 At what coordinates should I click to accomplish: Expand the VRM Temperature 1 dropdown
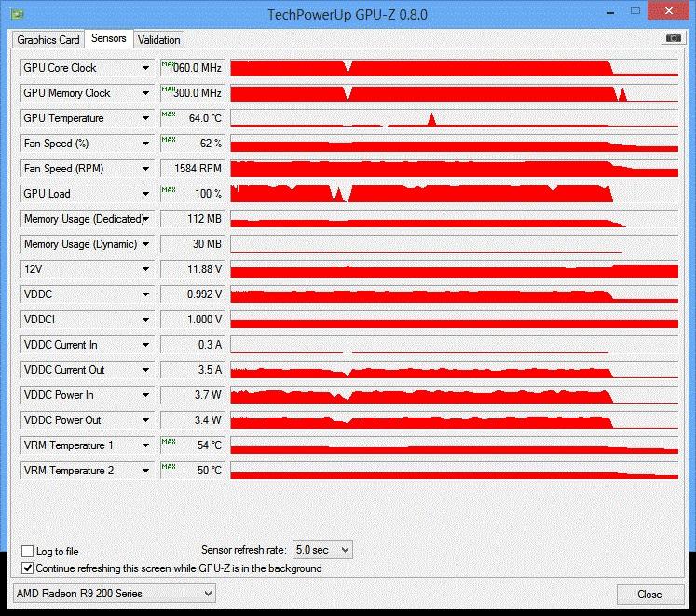tap(145, 445)
